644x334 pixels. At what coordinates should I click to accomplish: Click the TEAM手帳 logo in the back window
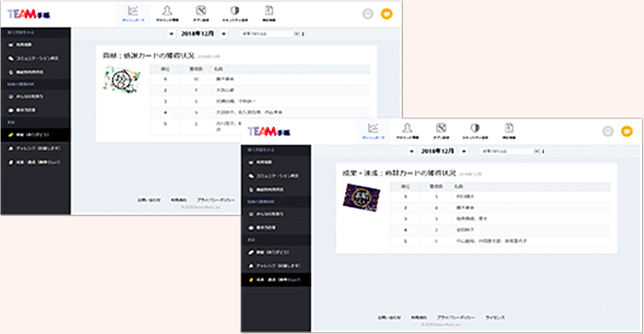(29, 14)
